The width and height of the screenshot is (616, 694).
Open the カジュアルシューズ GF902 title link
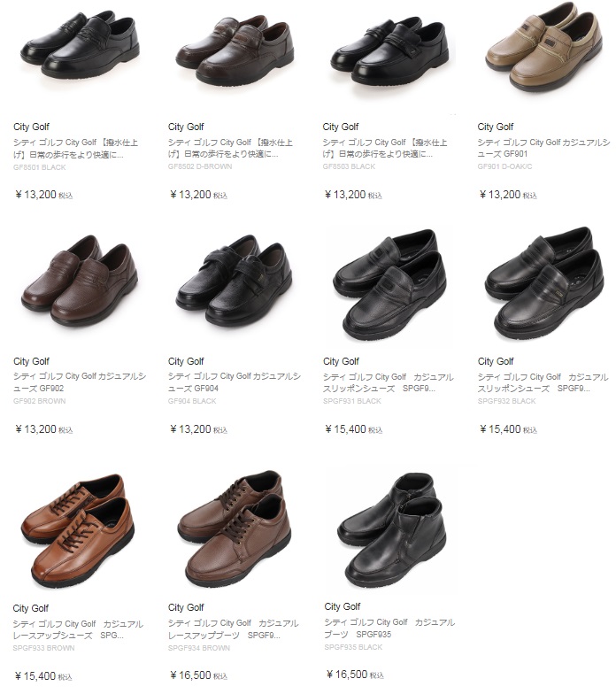[x=80, y=382]
